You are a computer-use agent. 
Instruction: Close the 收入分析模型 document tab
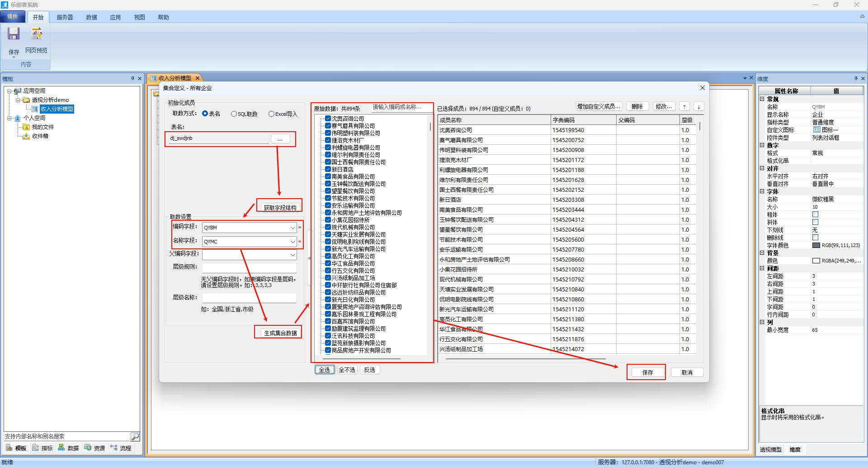[x=198, y=78]
